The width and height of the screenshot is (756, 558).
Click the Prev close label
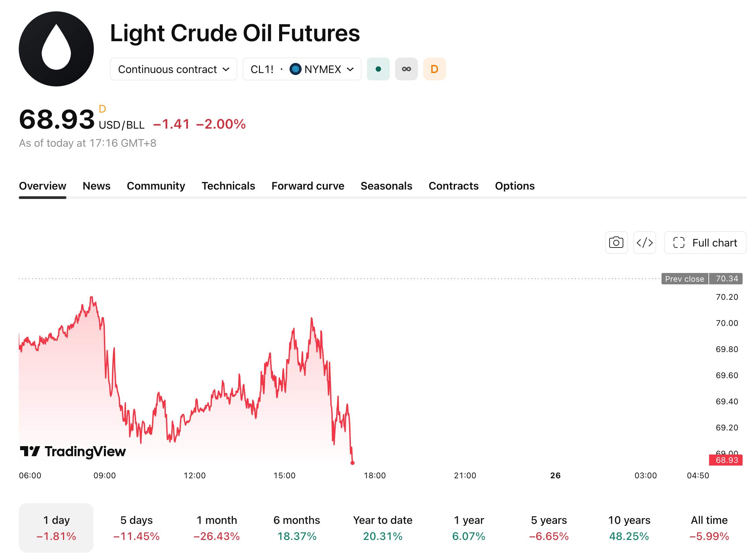click(x=685, y=279)
